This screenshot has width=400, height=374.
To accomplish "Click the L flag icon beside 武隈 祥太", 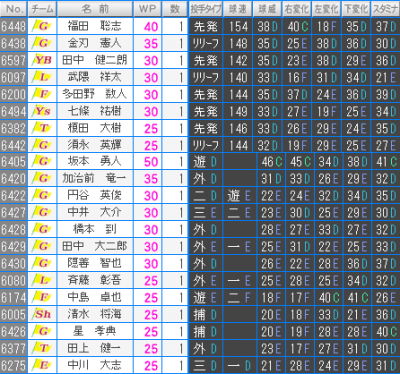I will (x=42, y=77).
